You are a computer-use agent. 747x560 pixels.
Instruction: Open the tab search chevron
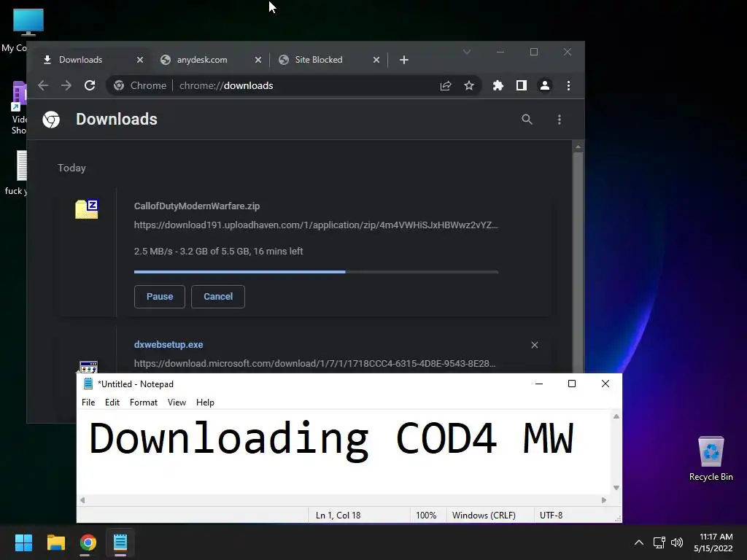point(466,52)
